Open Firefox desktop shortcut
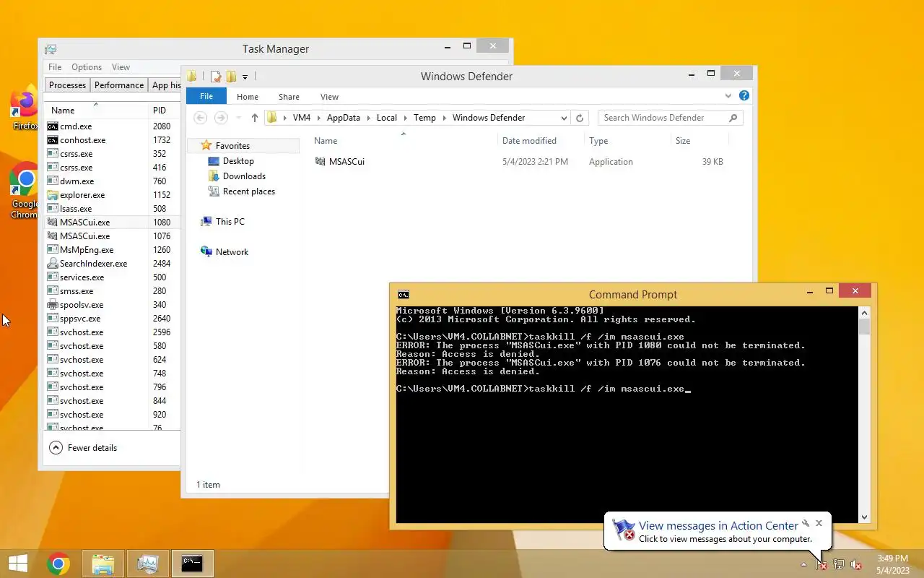 coord(25,108)
